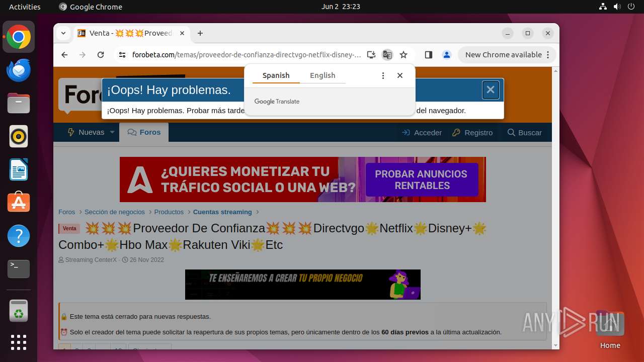Open the Trash in the dock
Viewport: 644px width, 362px height.
click(19, 311)
